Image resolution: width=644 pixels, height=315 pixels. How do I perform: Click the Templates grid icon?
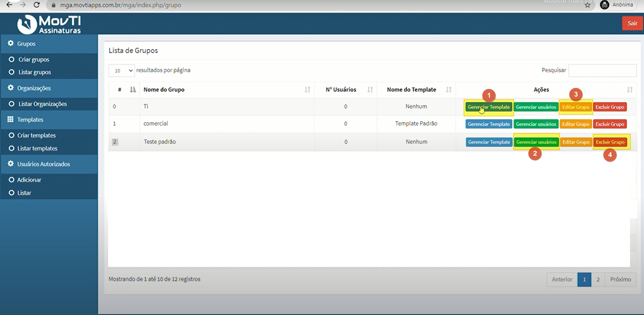point(11,119)
